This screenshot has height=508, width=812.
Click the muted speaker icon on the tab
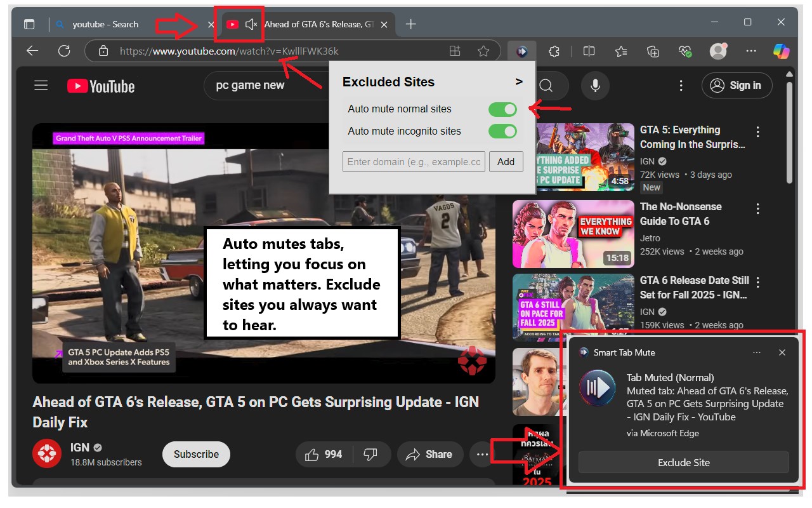251,24
